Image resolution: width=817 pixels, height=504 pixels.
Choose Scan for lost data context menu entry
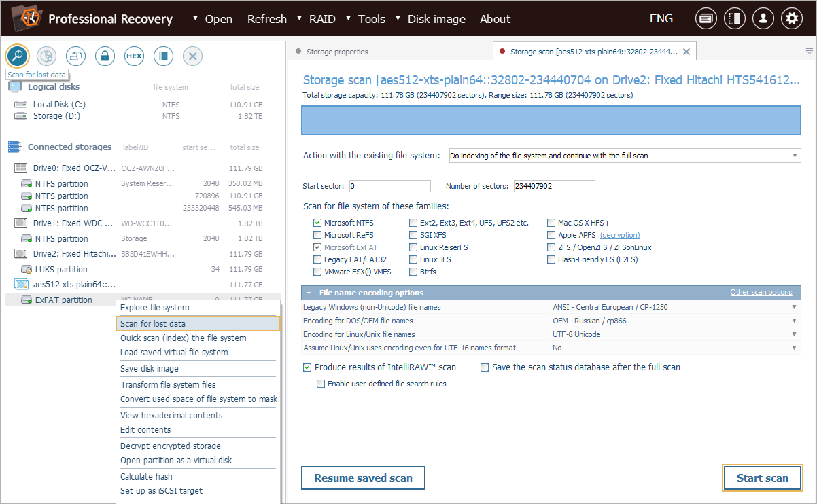198,324
